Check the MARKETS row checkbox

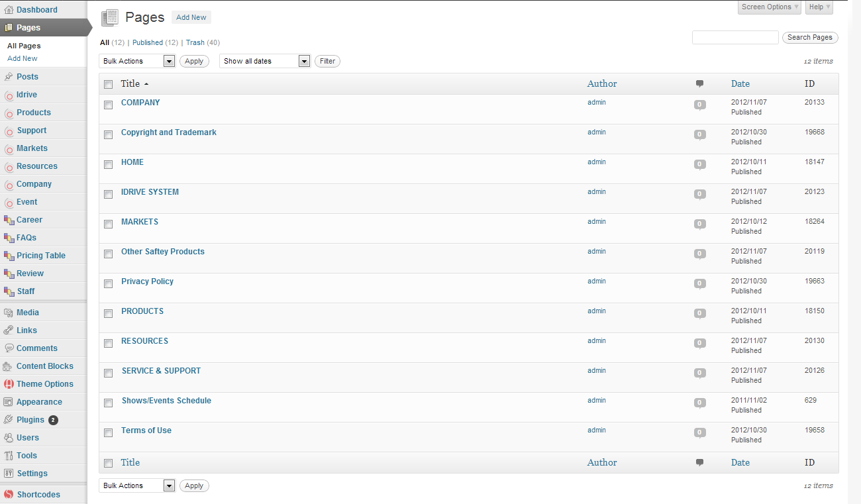click(x=108, y=224)
